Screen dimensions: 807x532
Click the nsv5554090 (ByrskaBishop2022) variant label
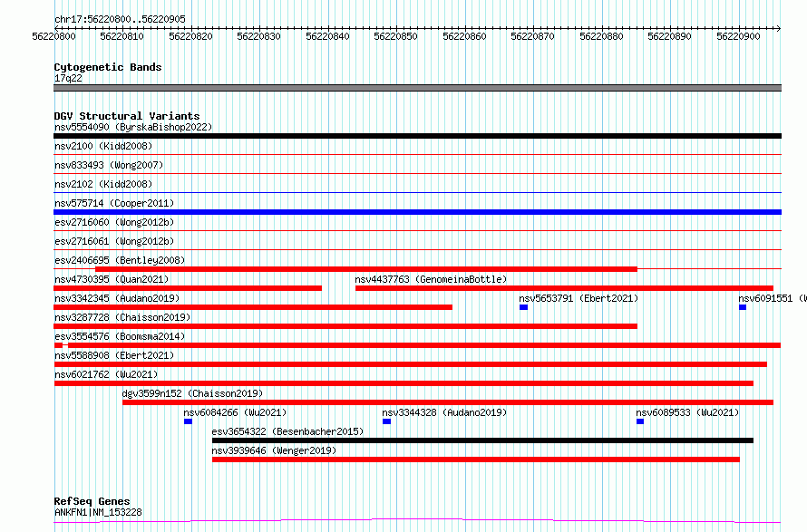(133, 127)
